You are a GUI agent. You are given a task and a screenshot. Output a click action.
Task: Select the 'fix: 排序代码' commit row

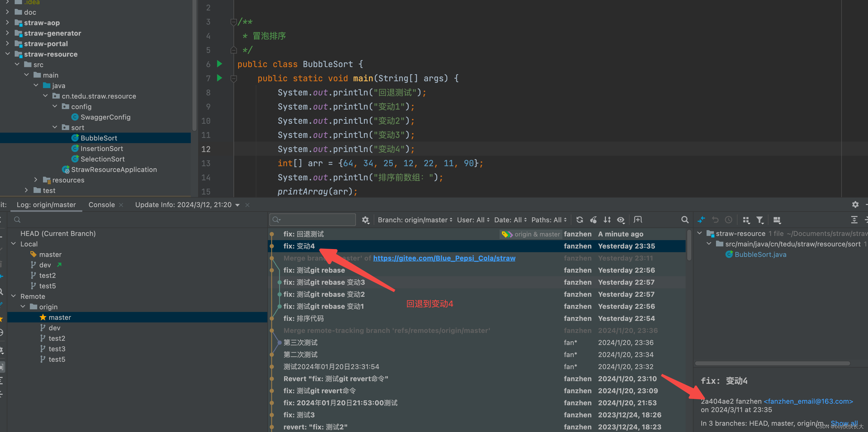click(477, 318)
